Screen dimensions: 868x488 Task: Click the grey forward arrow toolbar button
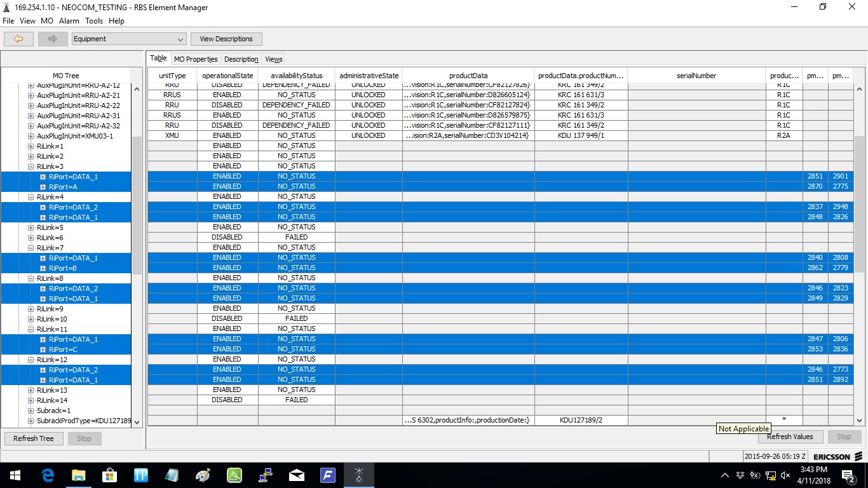(x=53, y=39)
